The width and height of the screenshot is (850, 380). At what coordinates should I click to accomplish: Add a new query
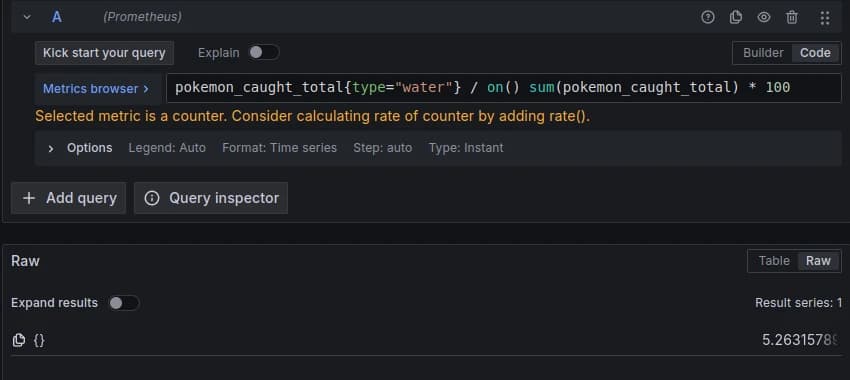(69, 198)
